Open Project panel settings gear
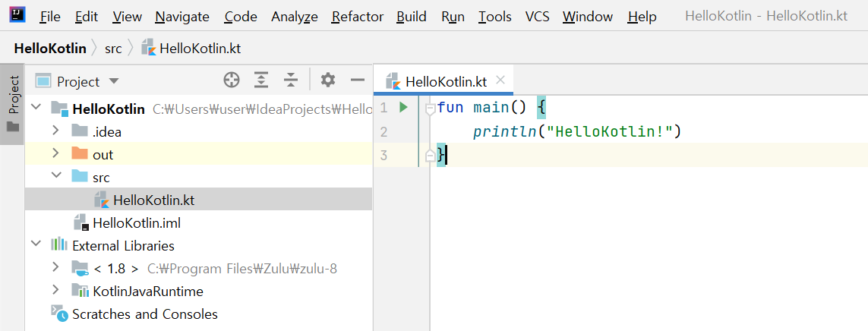The image size is (868, 331). click(x=328, y=80)
